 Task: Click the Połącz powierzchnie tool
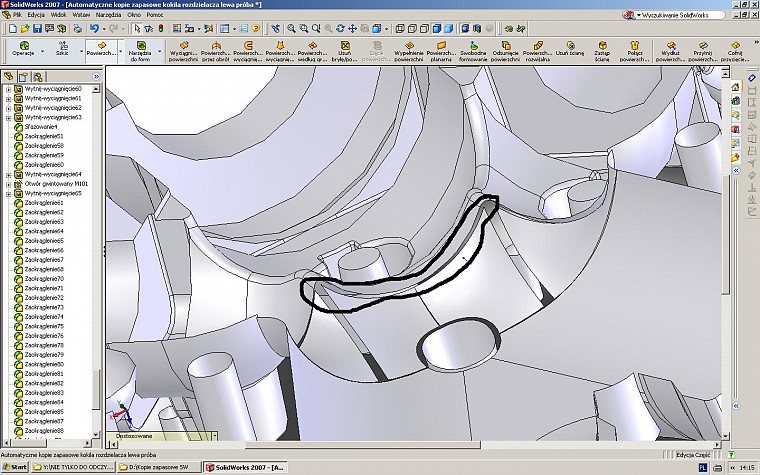pos(633,48)
